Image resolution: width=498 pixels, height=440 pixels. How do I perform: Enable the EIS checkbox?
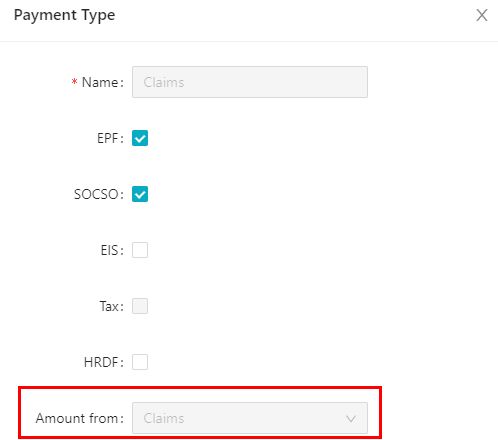(x=140, y=250)
